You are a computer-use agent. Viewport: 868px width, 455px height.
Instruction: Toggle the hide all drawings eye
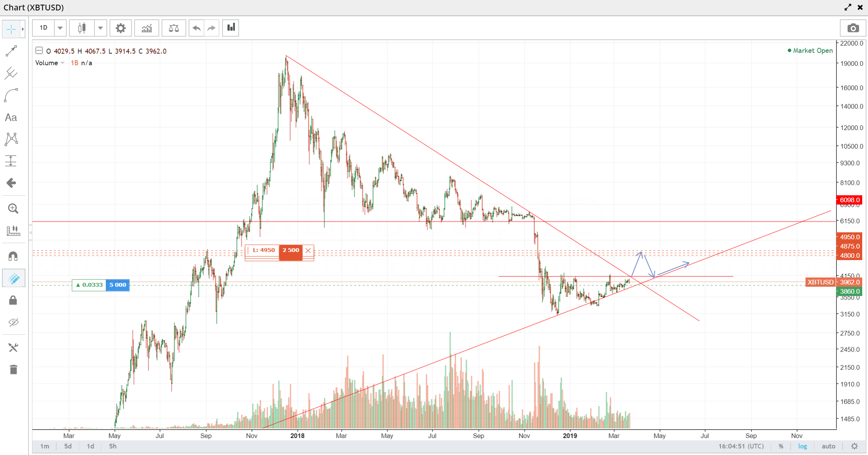click(x=13, y=323)
